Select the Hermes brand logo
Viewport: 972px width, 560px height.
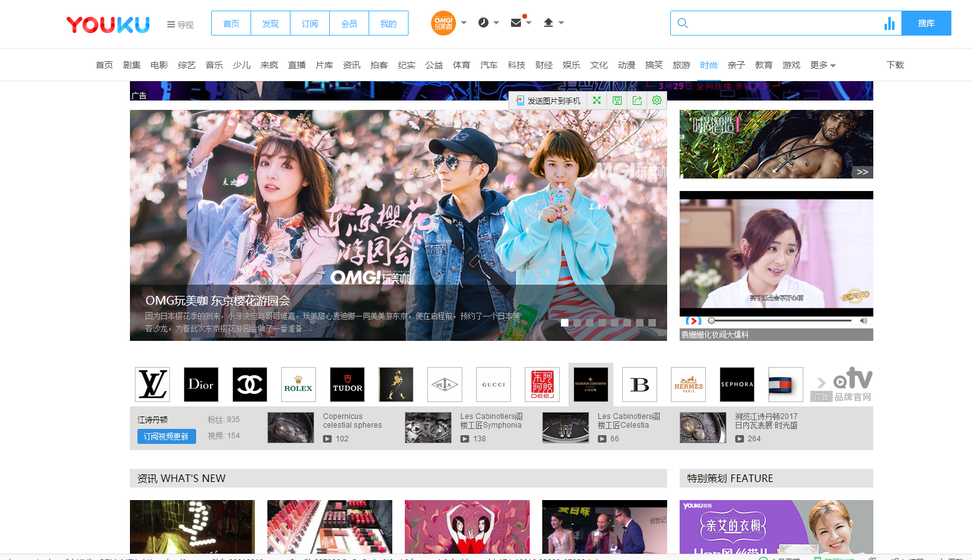coord(688,385)
